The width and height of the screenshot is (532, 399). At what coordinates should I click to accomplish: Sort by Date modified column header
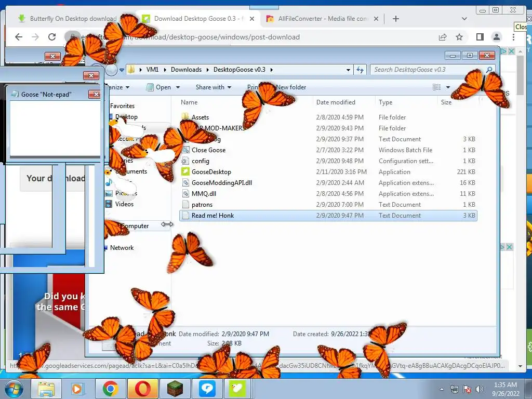point(336,102)
